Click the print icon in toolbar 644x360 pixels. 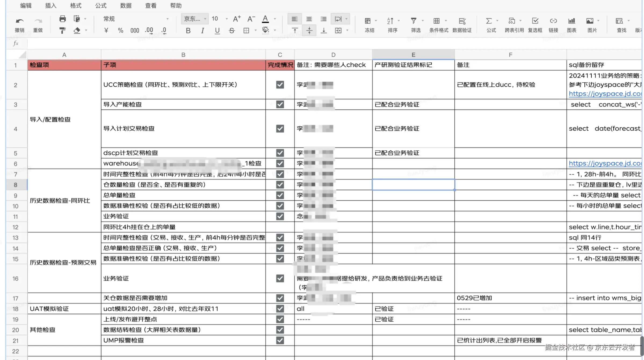tap(62, 19)
